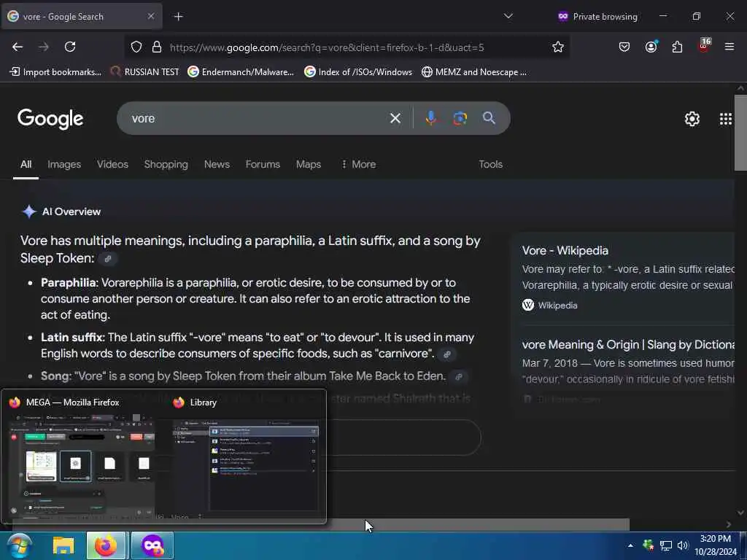This screenshot has height=560, width=747.
Task: Open the volume speaker tray icon
Action: 682,545
